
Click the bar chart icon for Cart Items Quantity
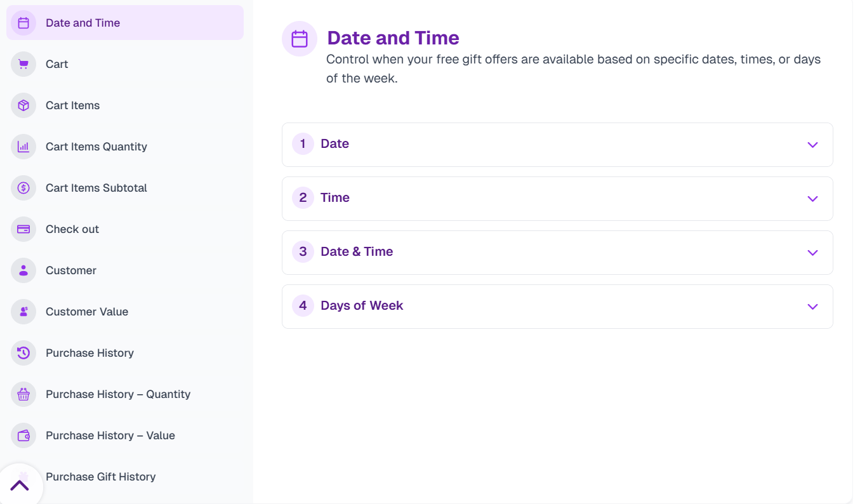coord(23,147)
